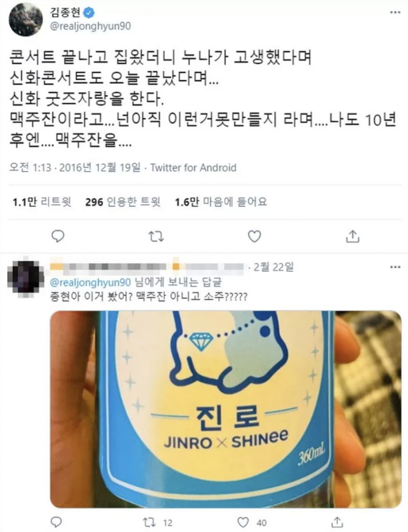Open the more options menu on the reply tweet
Viewport: 408px width, 532px height.
click(x=394, y=268)
